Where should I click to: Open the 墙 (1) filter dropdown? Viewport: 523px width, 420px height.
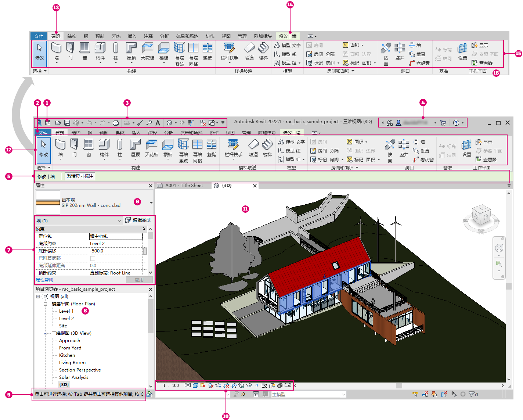pyautogui.click(x=79, y=220)
